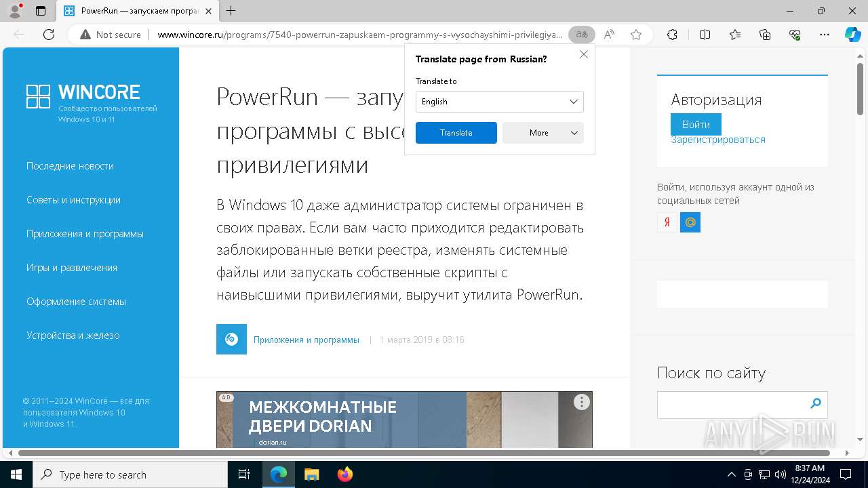The width and height of the screenshot is (868, 488).
Task: Refresh the current page
Action: tap(49, 35)
